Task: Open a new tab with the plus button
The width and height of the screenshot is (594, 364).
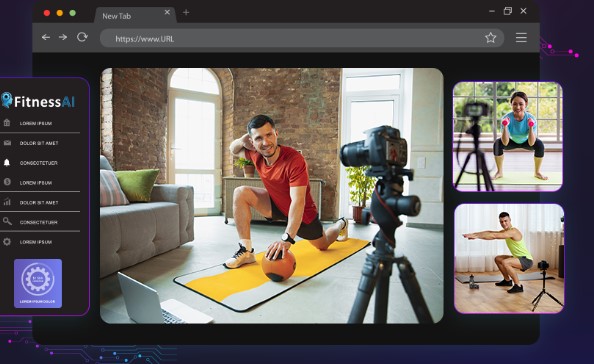Action: point(186,12)
